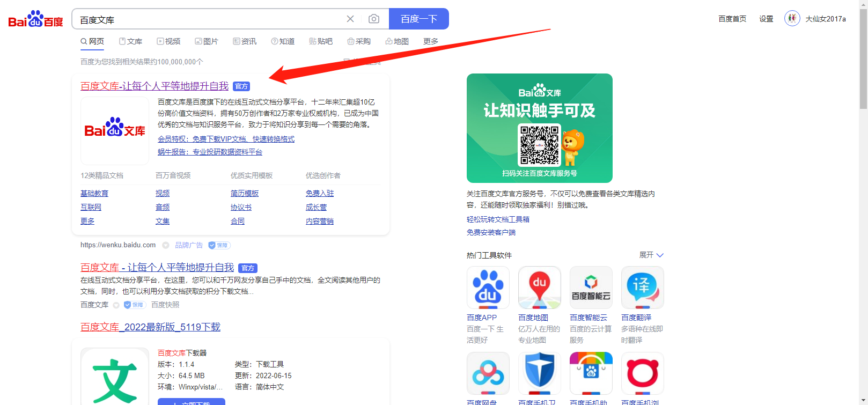Switch to the 地图 tab
The image size is (868, 405).
397,41
